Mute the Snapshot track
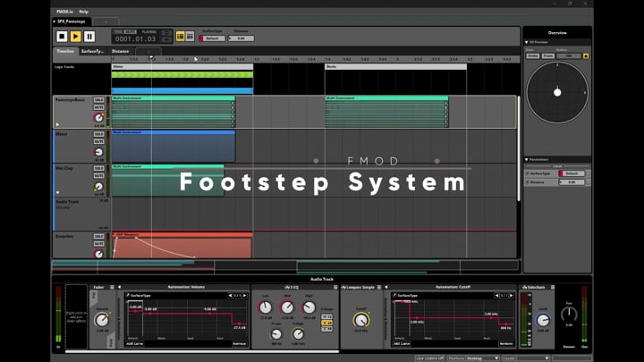 98,244
